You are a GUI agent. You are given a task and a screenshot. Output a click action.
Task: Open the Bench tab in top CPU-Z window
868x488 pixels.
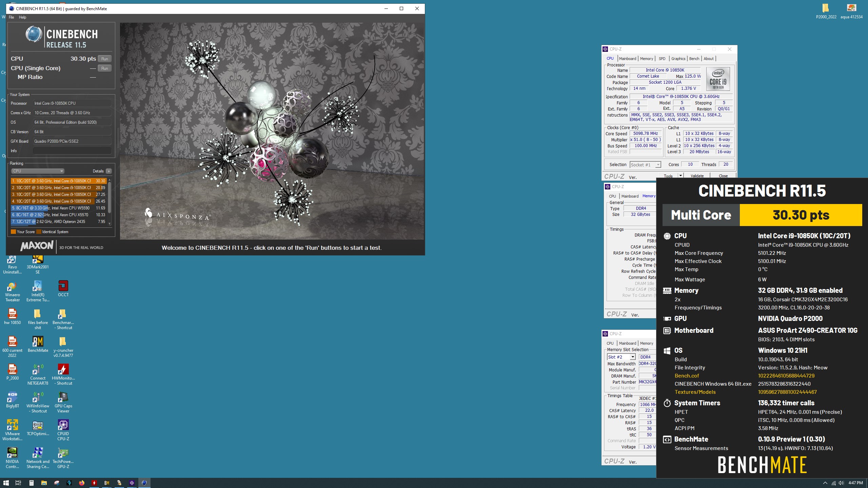click(x=694, y=59)
